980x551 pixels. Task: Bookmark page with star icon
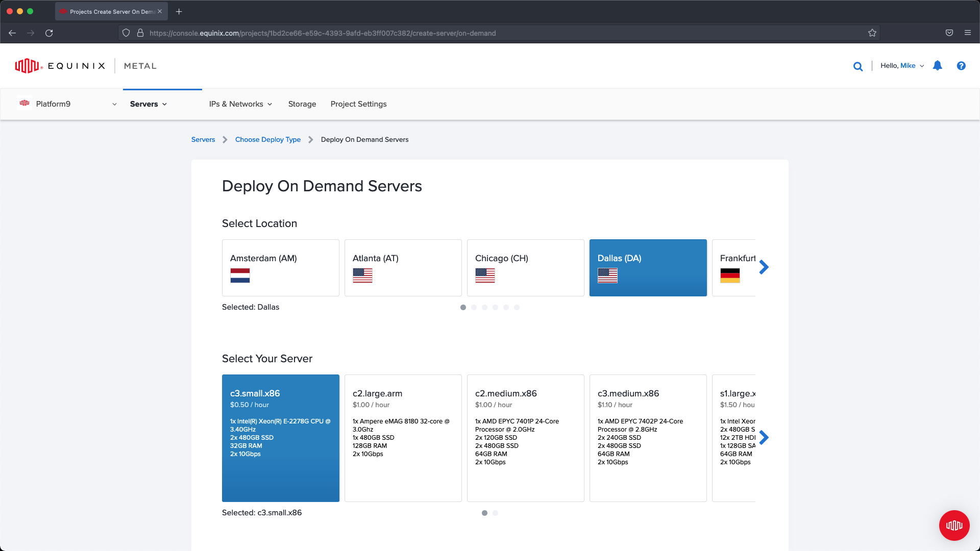click(x=872, y=33)
